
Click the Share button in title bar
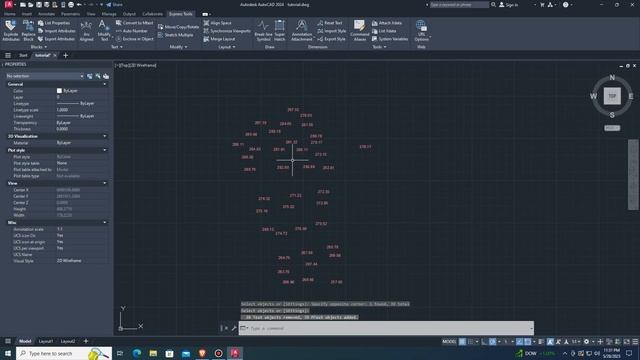[114, 5]
